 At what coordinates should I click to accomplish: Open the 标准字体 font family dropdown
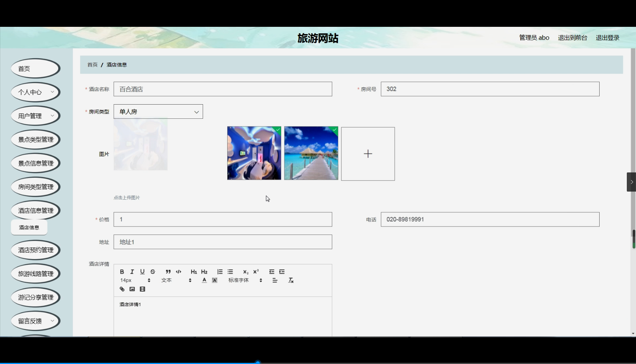[245, 280]
